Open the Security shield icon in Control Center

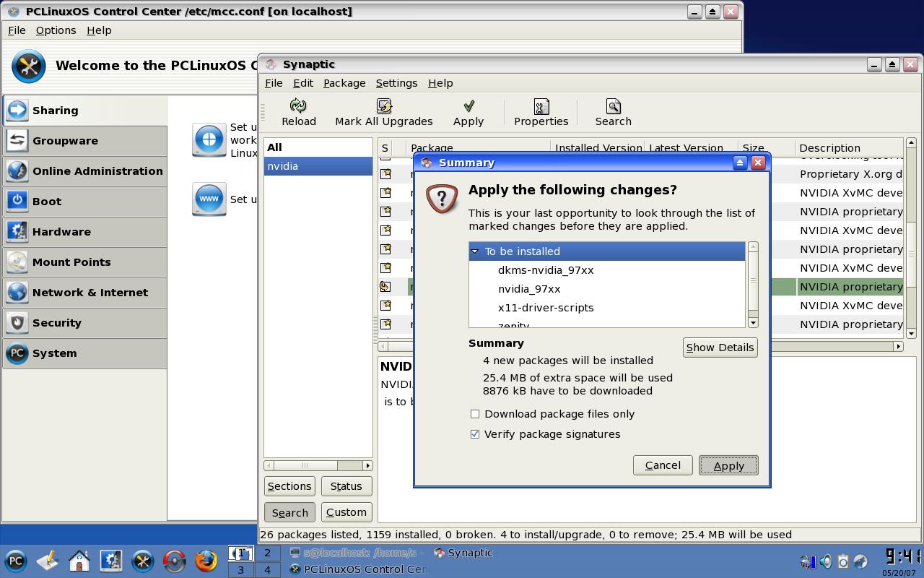pyautogui.click(x=17, y=323)
